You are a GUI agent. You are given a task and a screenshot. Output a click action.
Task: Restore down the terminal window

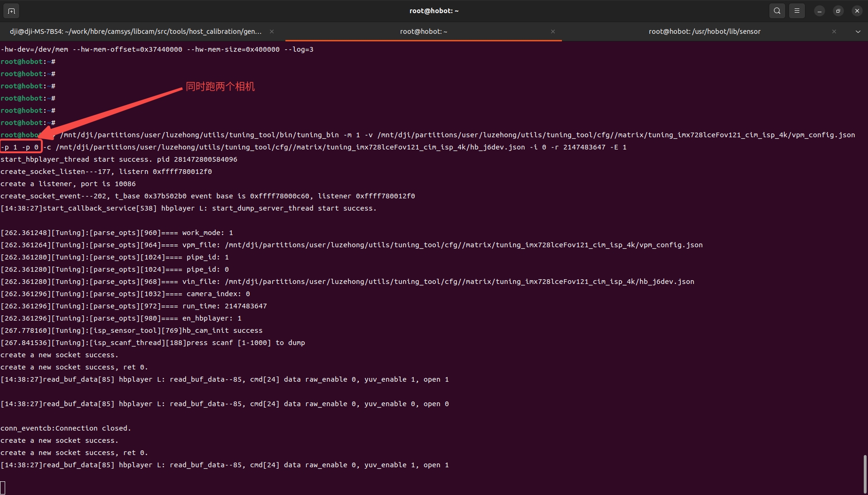pyautogui.click(x=838, y=11)
